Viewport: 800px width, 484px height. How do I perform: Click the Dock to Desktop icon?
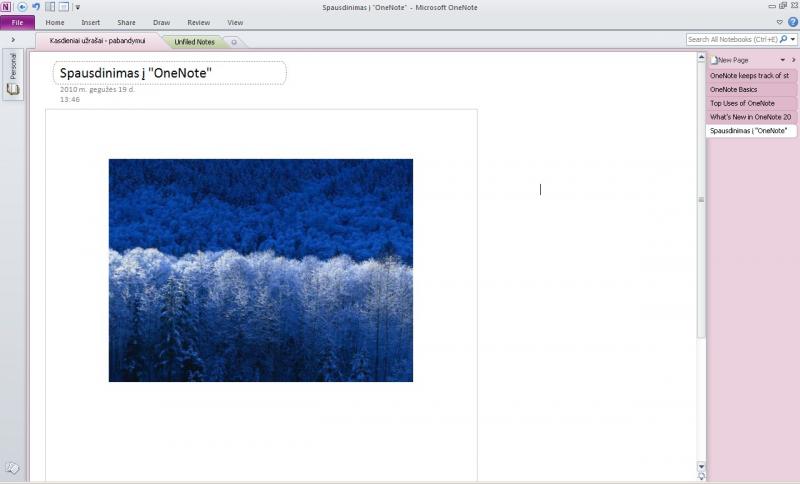point(50,7)
